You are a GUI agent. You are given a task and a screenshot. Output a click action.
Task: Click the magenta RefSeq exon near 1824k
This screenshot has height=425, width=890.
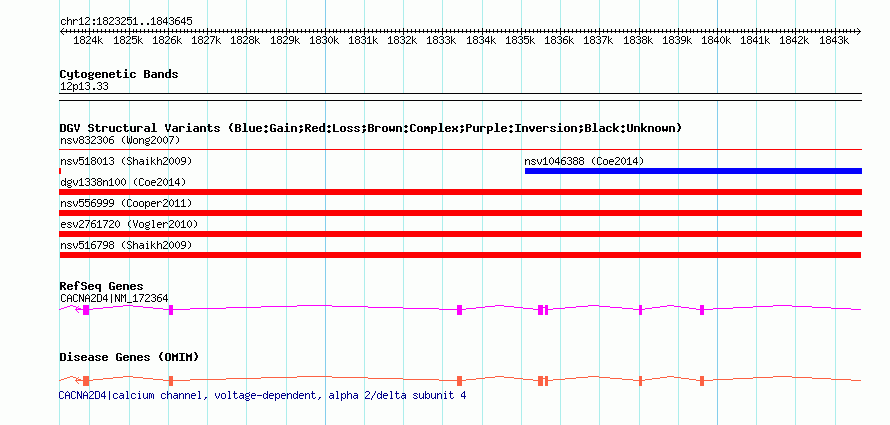[x=86, y=310]
